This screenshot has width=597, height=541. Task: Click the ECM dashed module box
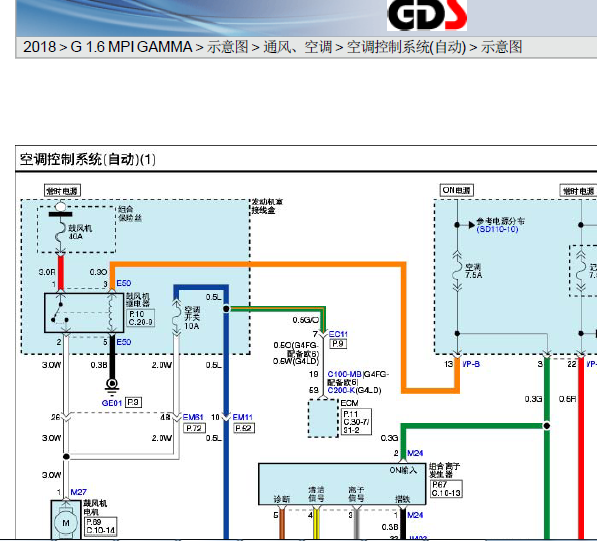(x=323, y=418)
